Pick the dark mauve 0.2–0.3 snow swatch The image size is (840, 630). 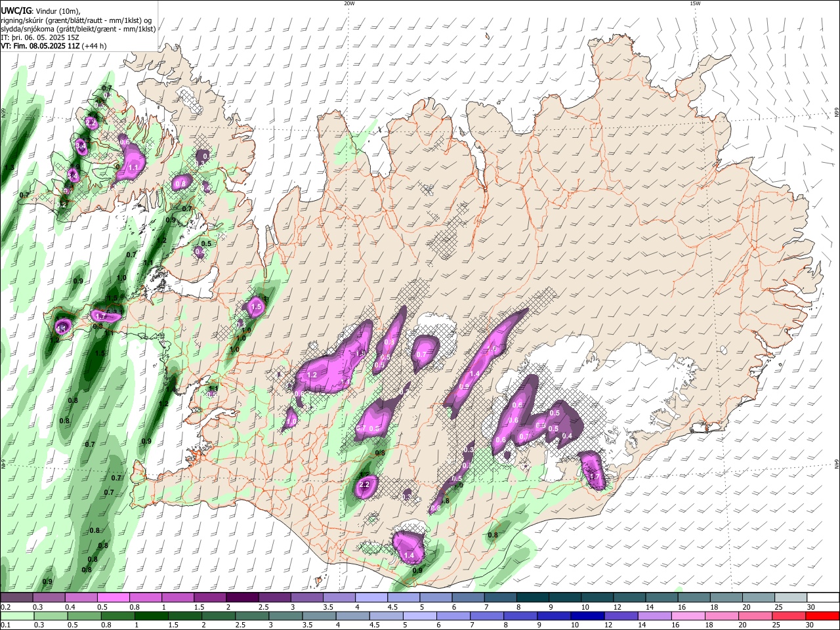[x=16, y=597]
